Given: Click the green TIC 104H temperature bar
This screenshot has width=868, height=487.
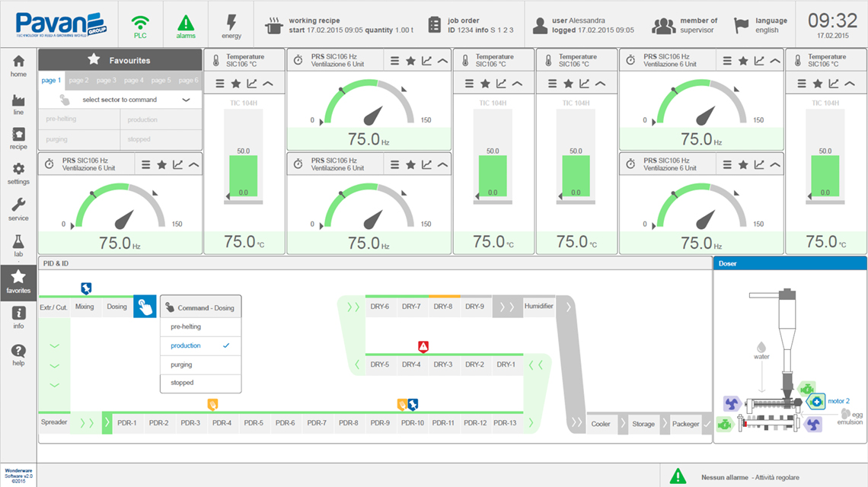Looking at the screenshot, I should [244, 177].
